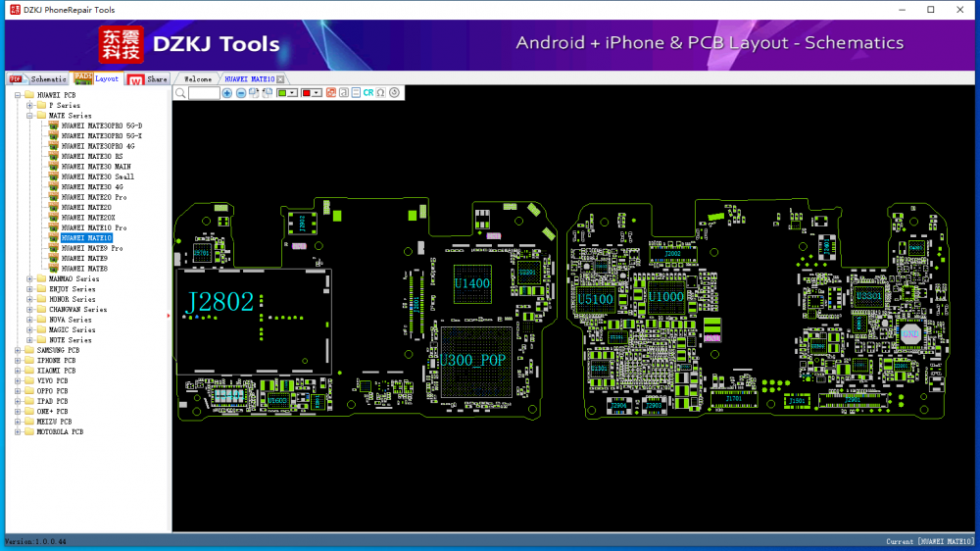The height and width of the screenshot is (551, 980).
Task: Toggle the cyan CR toolbar icon
Action: (368, 93)
